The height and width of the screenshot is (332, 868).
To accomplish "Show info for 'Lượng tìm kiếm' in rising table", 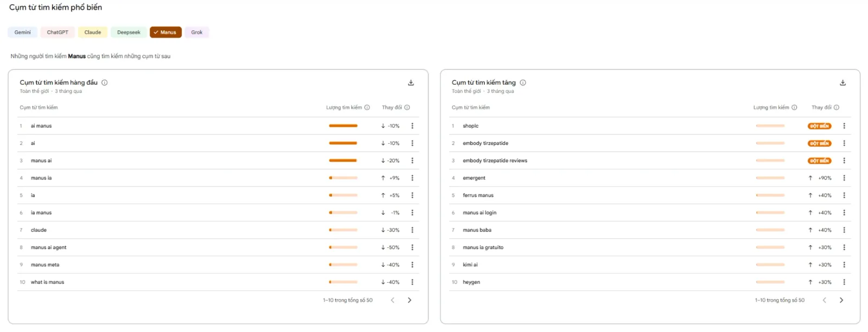I will (794, 107).
